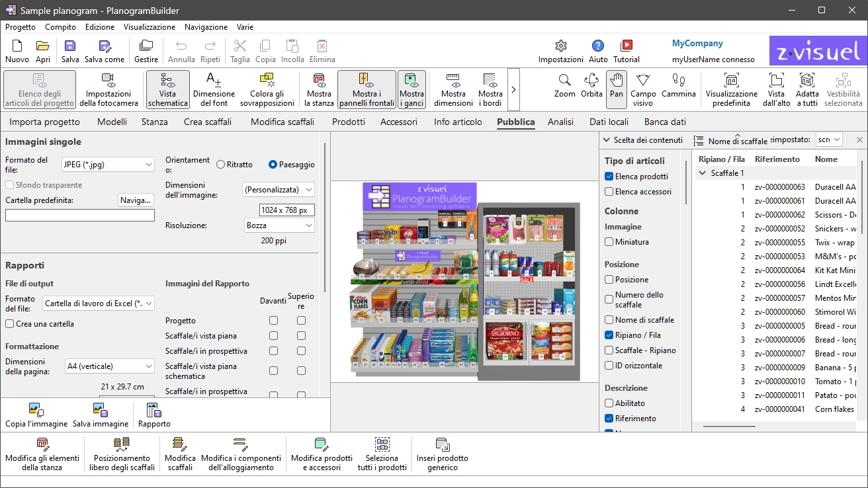Viewport: 868px width, 488px height.
Task: Click Colora gli sovrapposizioni icon
Action: [267, 89]
